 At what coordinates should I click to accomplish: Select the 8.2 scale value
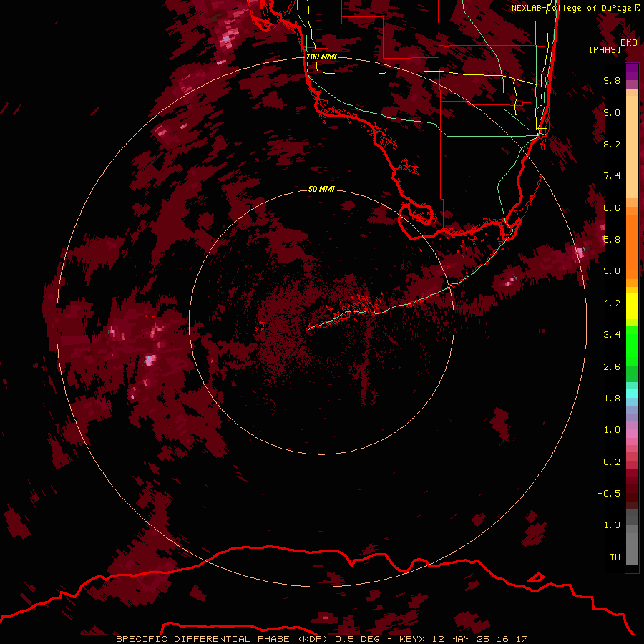coord(612,144)
